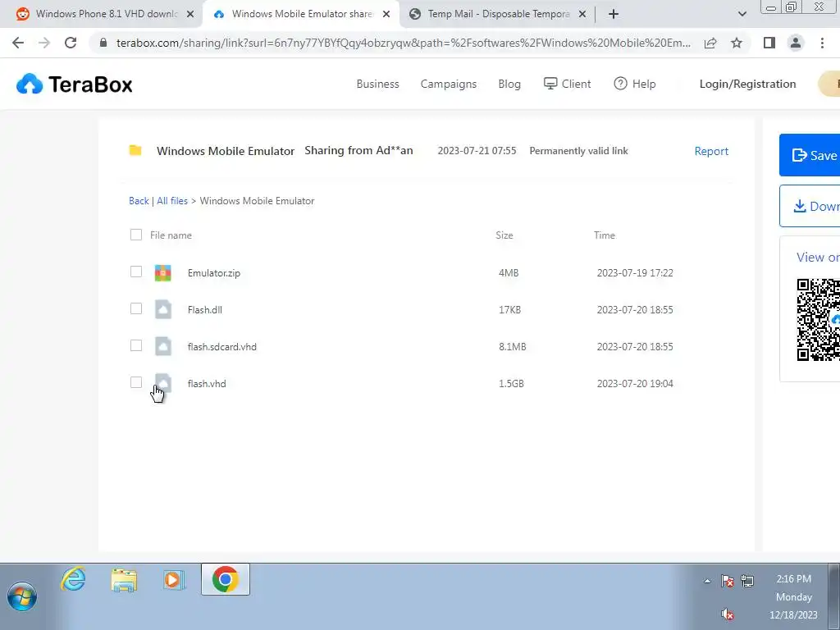Click the taskbar clock showing 2:16 PM
The height and width of the screenshot is (630, 840).
pyautogui.click(x=793, y=579)
